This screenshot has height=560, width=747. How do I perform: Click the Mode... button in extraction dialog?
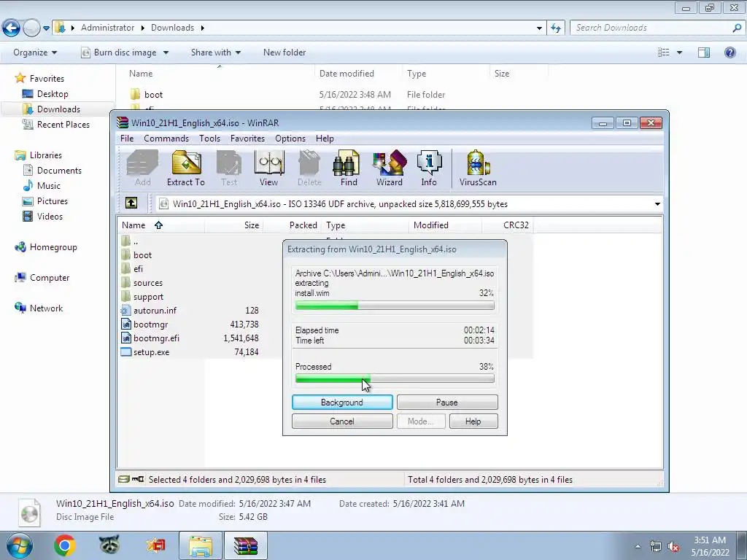pyautogui.click(x=421, y=421)
